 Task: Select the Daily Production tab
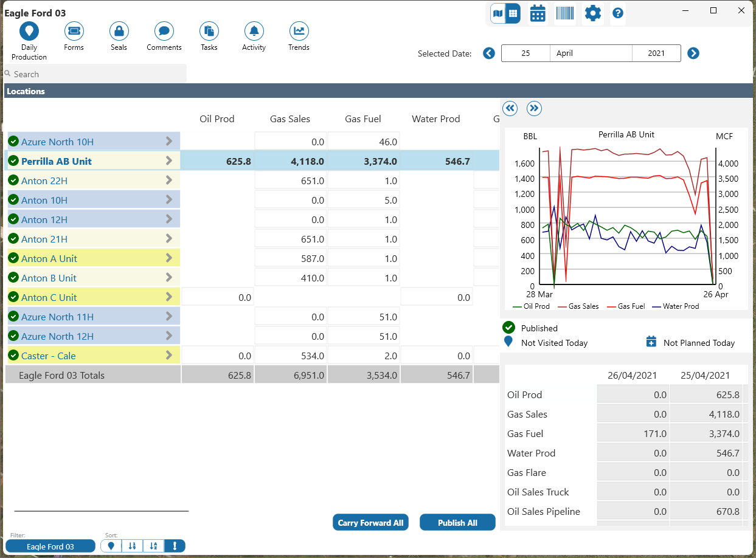click(x=29, y=31)
